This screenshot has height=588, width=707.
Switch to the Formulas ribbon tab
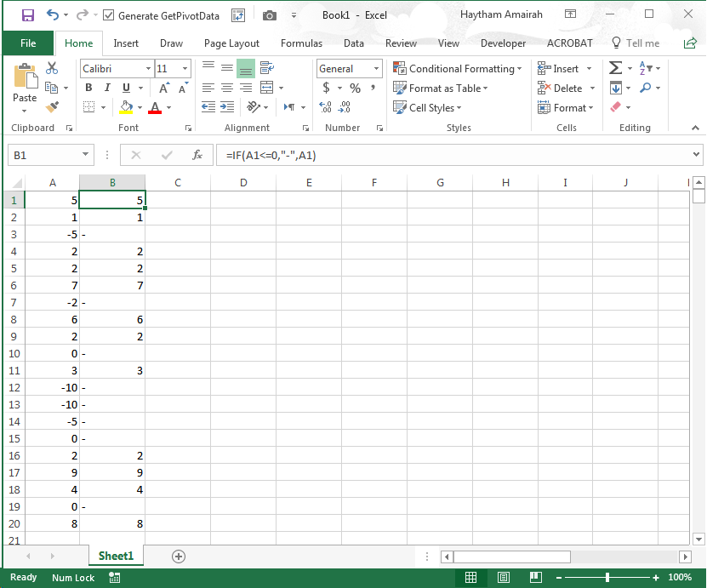coord(301,43)
